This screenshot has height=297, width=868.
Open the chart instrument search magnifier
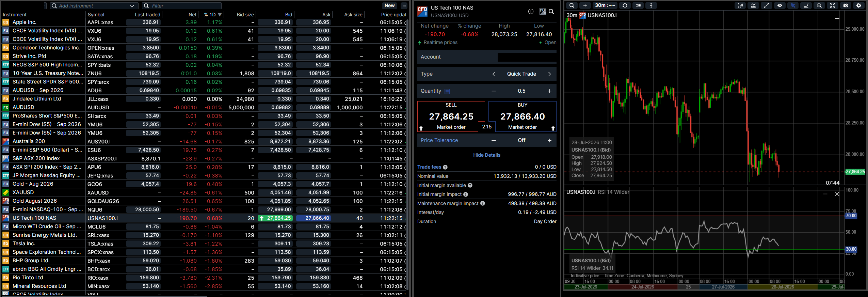pos(572,5)
